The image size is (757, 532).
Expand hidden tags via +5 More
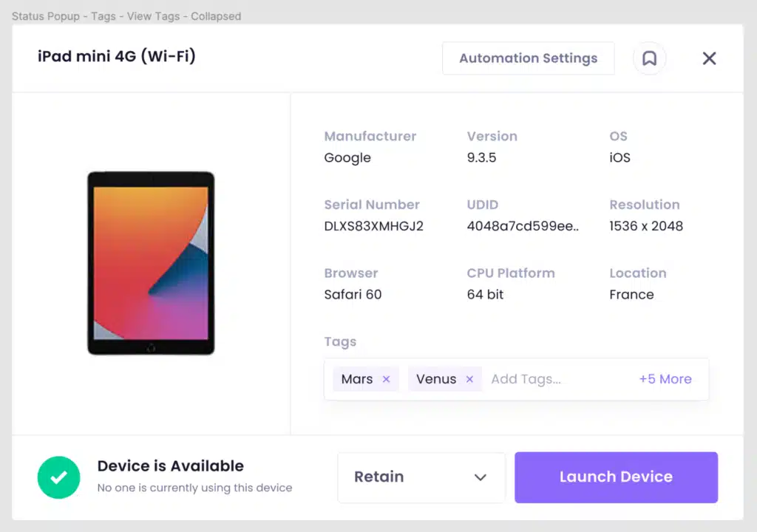[665, 379]
